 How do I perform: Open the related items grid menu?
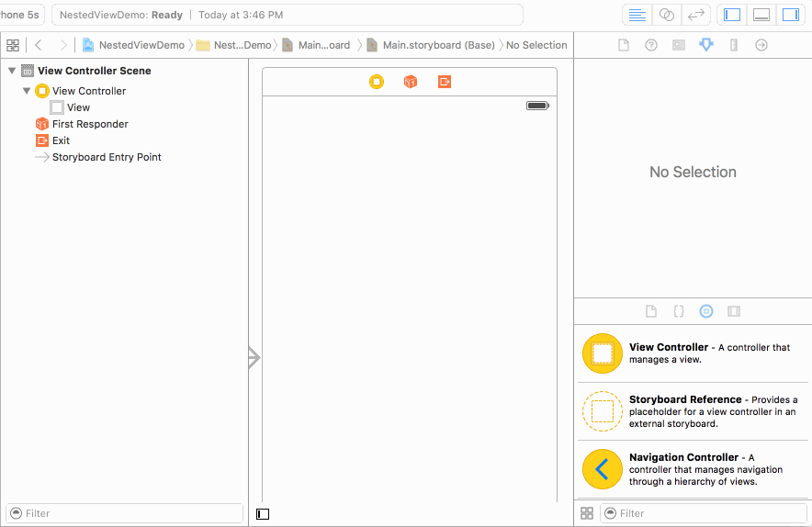coord(13,45)
